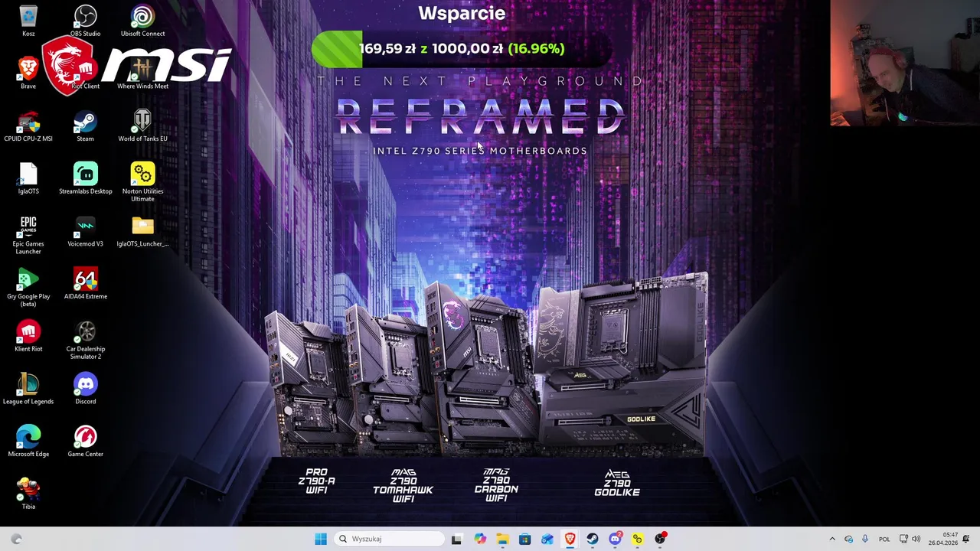Open File Explorer from the taskbar
This screenshot has height=551, width=980.
(x=502, y=539)
